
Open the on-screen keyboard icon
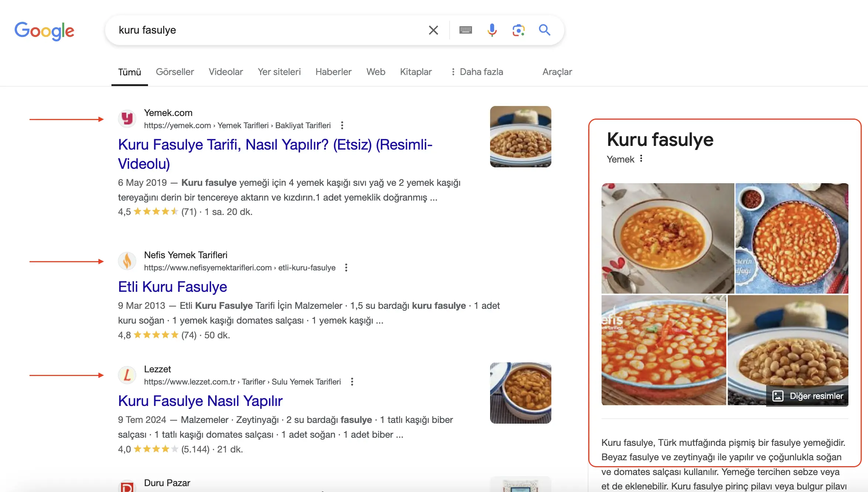[465, 30]
